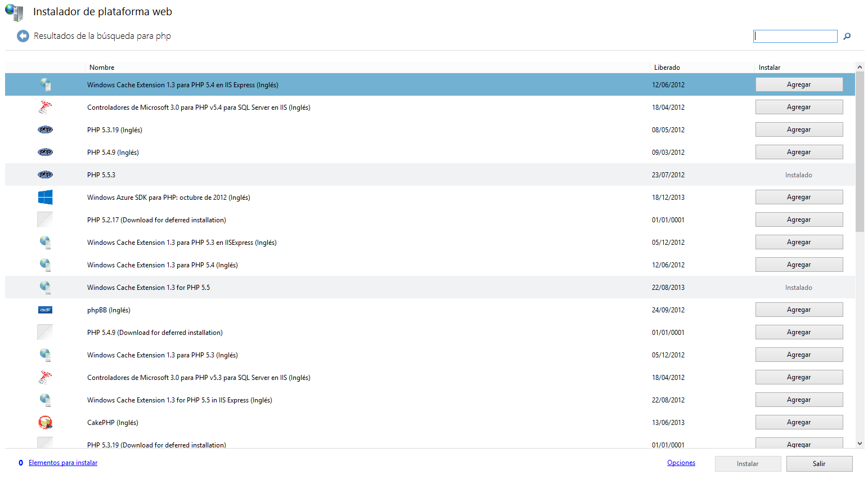Click icon of Cache Extension PHP 5.3 IISExpress
The width and height of the screenshot is (868, 479).
(x=45, y=242)
